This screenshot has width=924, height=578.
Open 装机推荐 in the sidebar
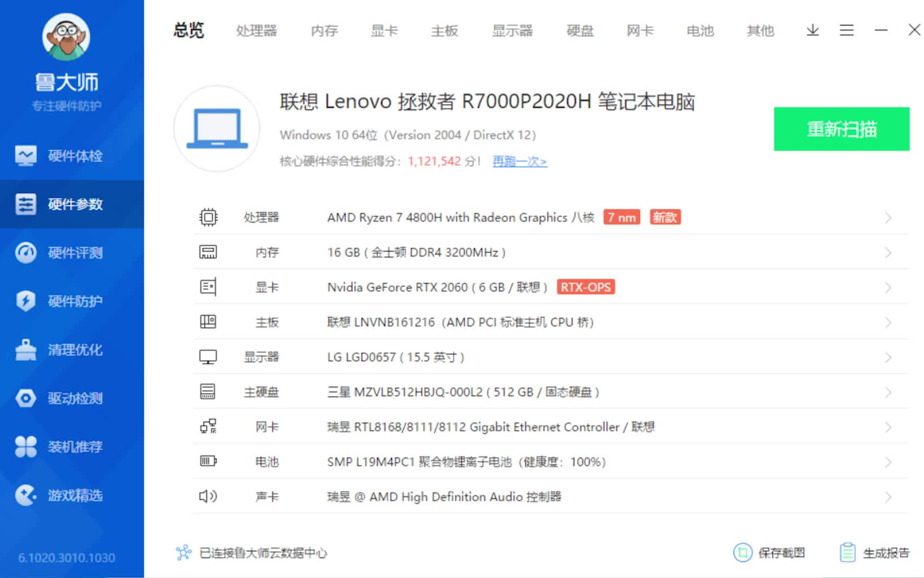pyautogui.click(x=72, y=447)
